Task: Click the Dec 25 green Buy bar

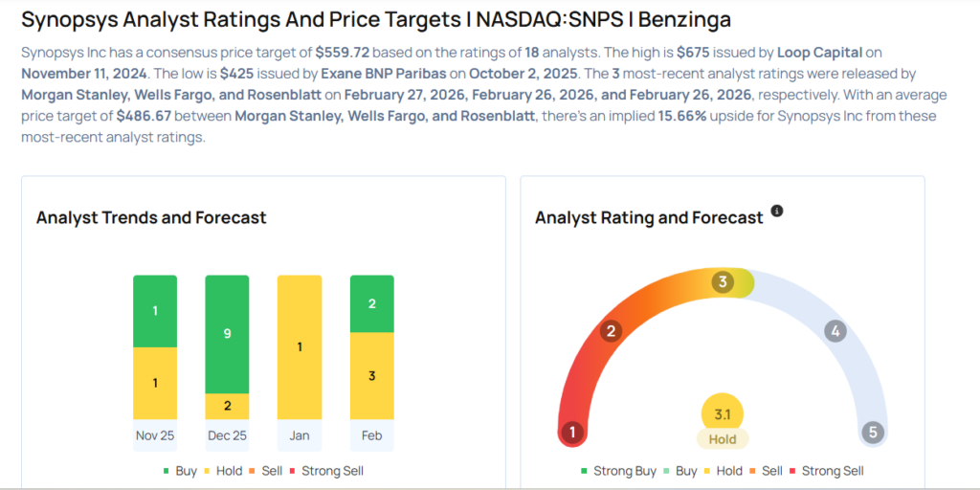Action: (227, 334)
